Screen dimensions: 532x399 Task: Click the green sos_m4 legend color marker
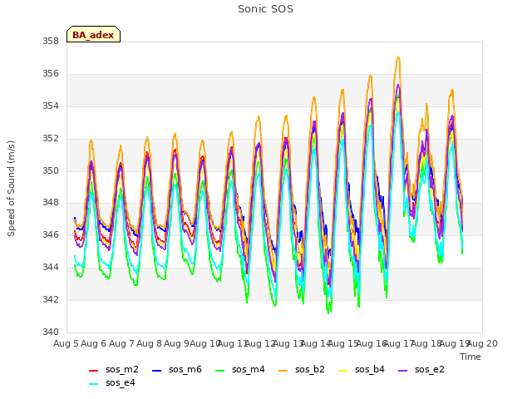[x=219, y=371]
